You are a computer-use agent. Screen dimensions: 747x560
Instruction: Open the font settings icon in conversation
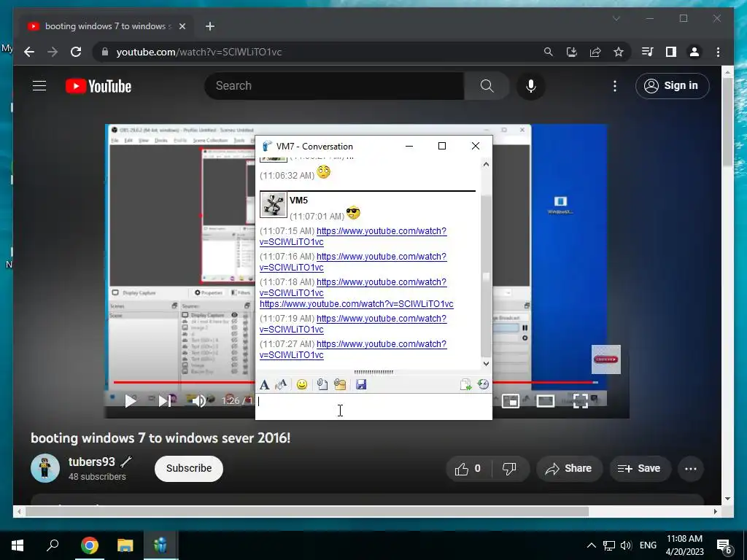click(x=264, y=384)
